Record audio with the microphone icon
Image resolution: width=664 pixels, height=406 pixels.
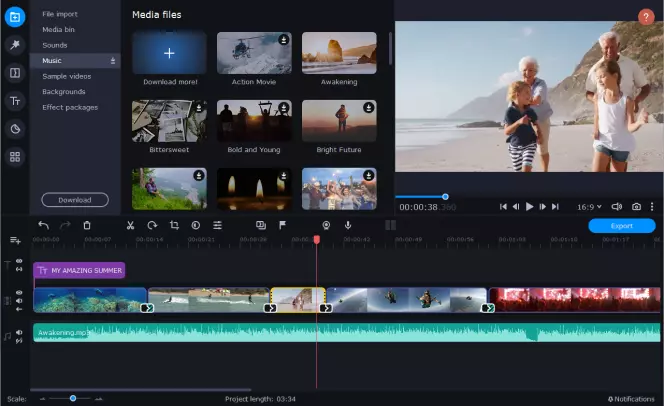point(348,225)
